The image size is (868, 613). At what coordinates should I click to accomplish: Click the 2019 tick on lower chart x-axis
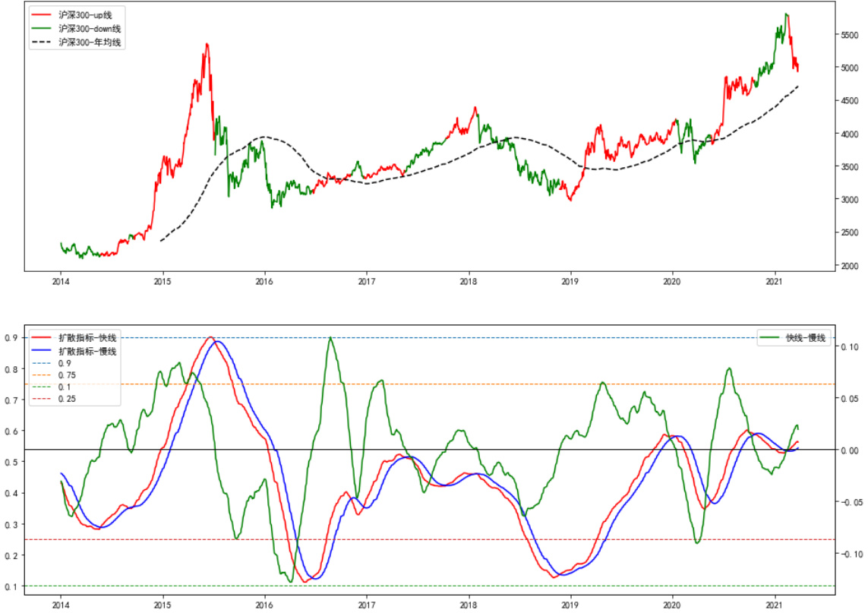click(x=570, y=605)
